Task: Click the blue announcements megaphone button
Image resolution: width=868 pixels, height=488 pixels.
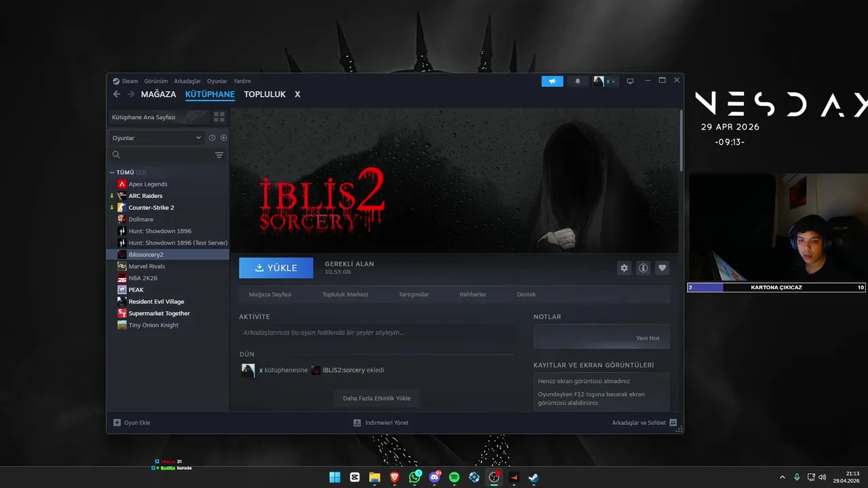Action: (x=552, y=81)
